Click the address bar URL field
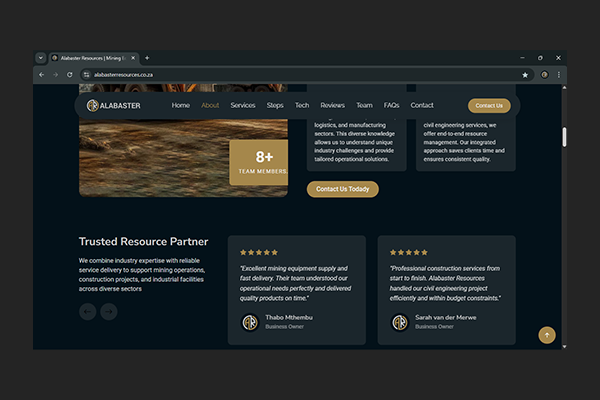Screen dimensions: 600x400 306,75
